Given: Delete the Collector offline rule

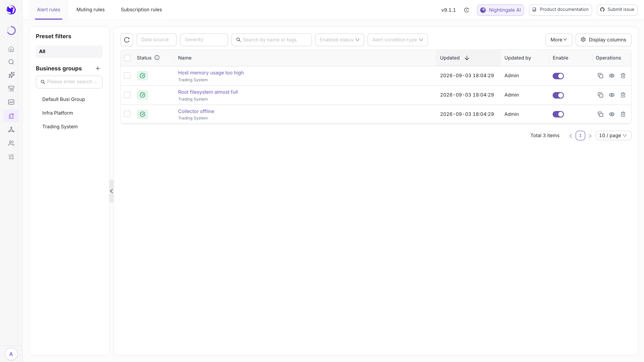Looking at the screenshot, I should [x=623, y=114].
